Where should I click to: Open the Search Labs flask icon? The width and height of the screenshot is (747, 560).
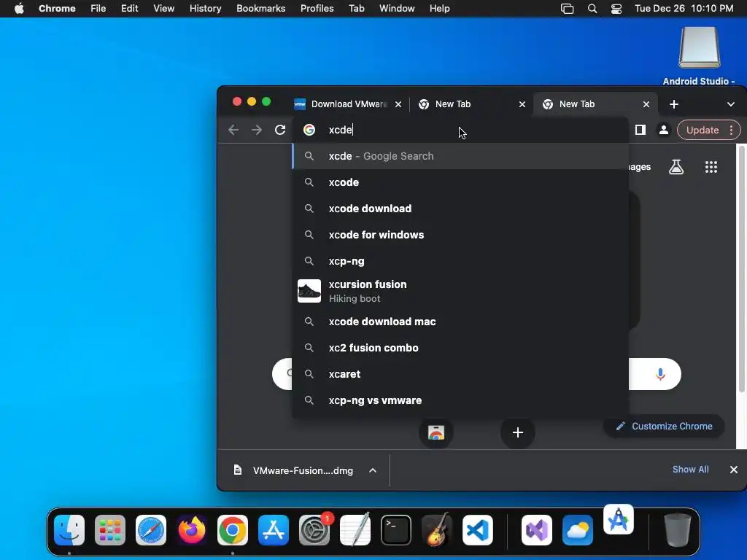coord(676,167)
